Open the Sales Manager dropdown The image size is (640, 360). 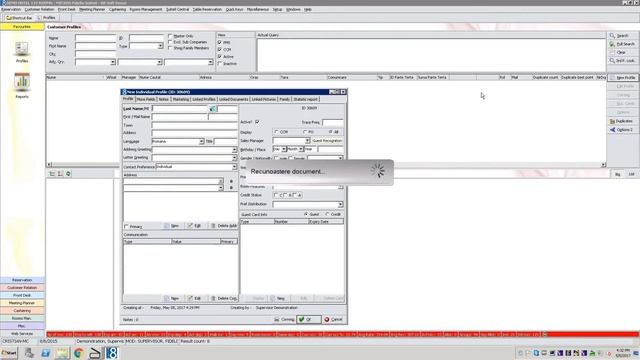pyautogui.click(x=307, y=140)
